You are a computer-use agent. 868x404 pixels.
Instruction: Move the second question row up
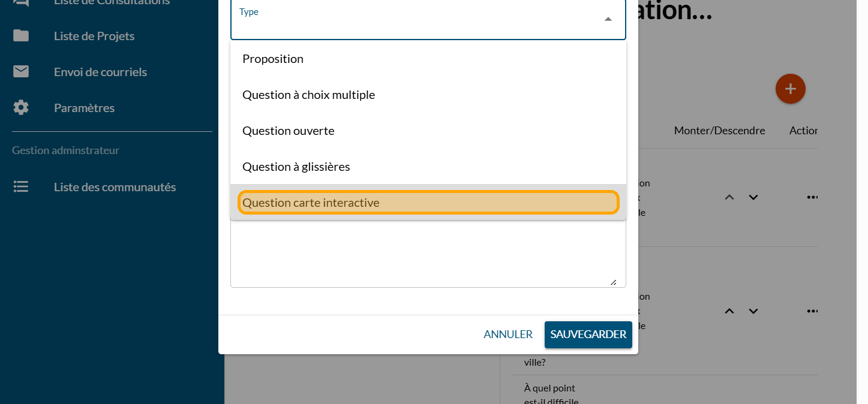click(x=729, y=311)
